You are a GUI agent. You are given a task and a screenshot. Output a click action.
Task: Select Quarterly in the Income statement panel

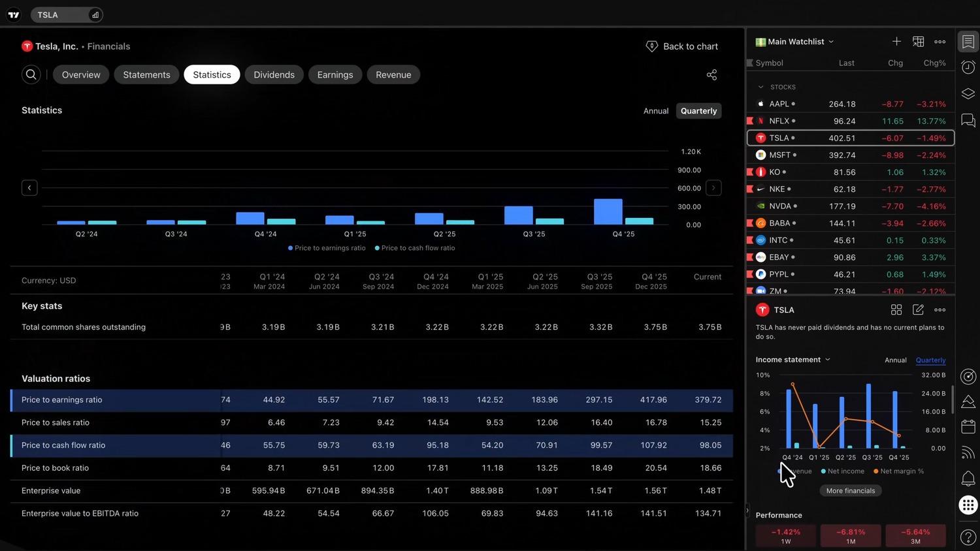coord(930,360)
